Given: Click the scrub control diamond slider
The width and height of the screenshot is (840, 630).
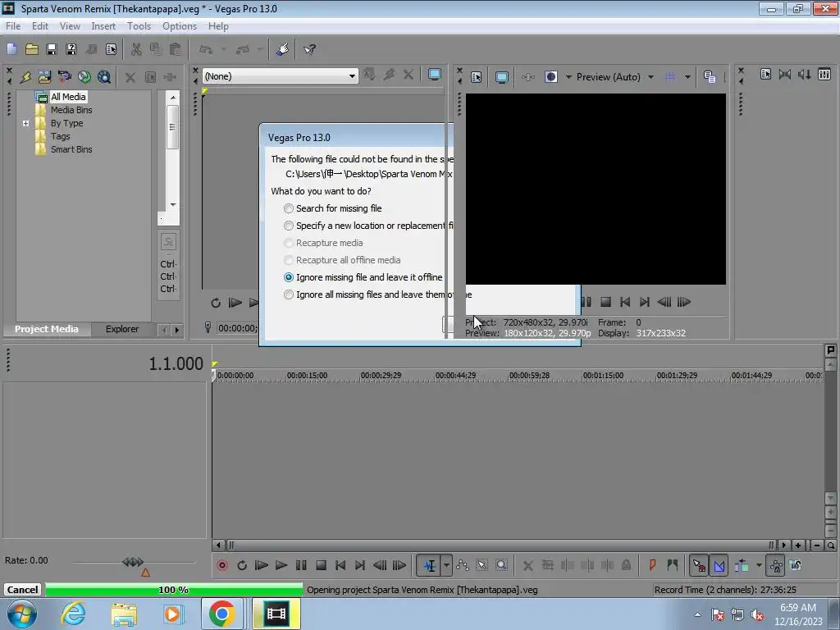Looking at the screenshot, I should tap(133, 561).
